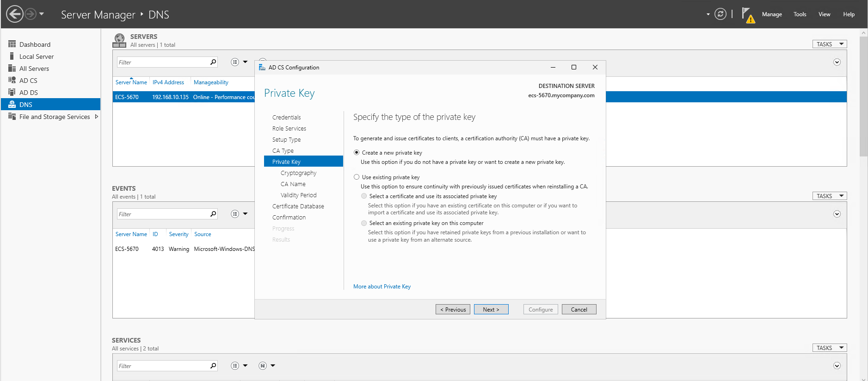Image resolution: width=868 pixels, height=381 pixels.
Task: Click the Events filter input field
Action: click(x=162, y=214)
